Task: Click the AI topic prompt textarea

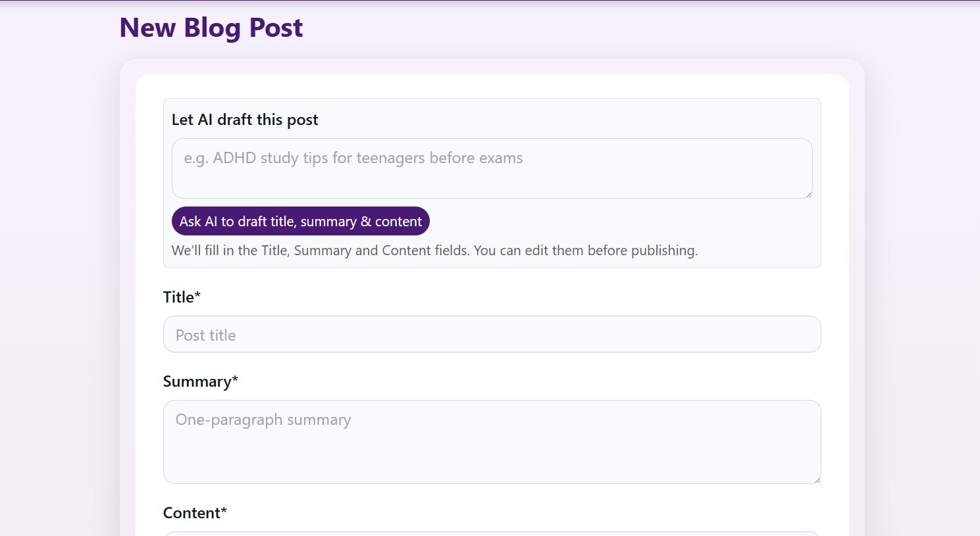Action: click(x=492, y=168)
